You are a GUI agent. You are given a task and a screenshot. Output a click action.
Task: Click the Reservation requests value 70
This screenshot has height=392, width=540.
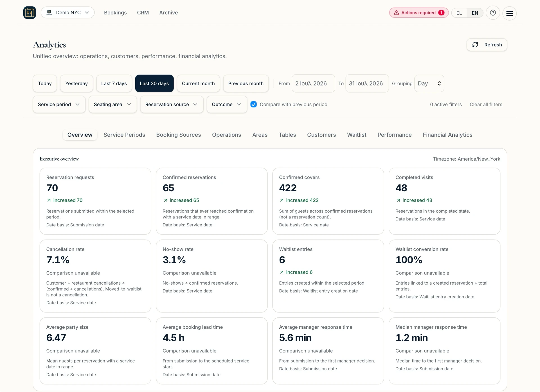click(52, 188)
